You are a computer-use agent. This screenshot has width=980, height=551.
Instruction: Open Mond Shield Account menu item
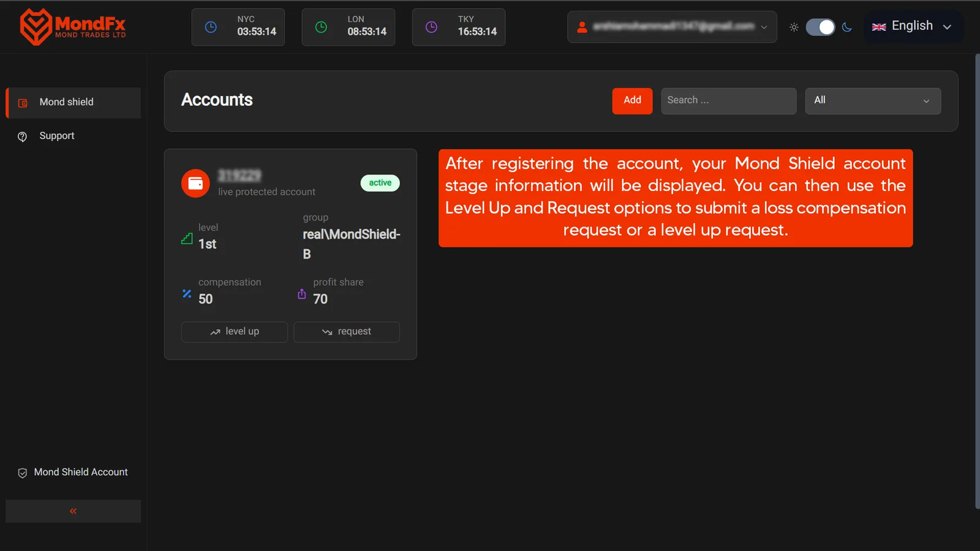coord(73,473)
